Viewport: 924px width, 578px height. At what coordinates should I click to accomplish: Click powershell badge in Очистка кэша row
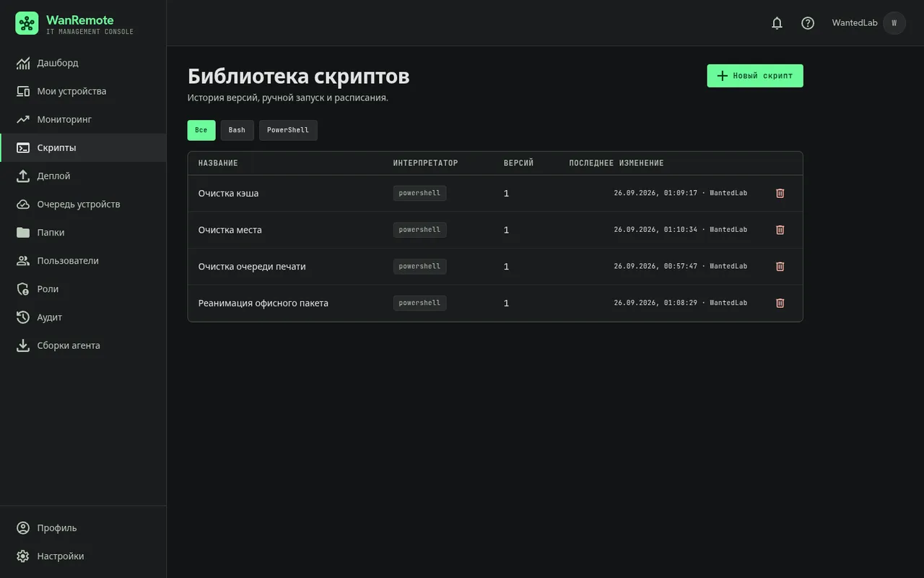coord(420,193)
